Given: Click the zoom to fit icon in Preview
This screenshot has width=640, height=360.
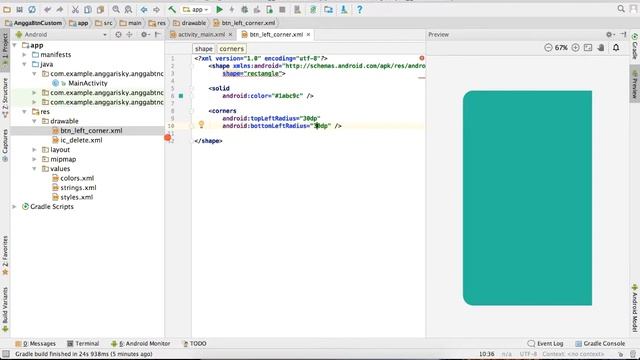Looking at the screenshot, I should pyautogui.click(x=588, y=48).
